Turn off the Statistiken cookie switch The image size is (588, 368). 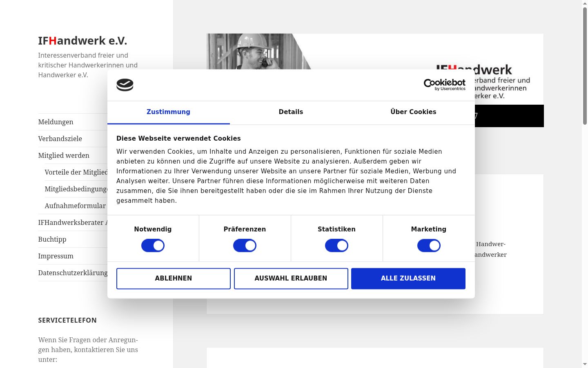336,246
